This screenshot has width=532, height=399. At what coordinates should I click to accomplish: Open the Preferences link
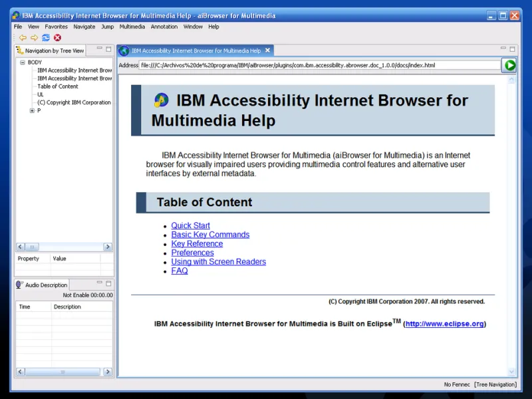pos(192,253)
